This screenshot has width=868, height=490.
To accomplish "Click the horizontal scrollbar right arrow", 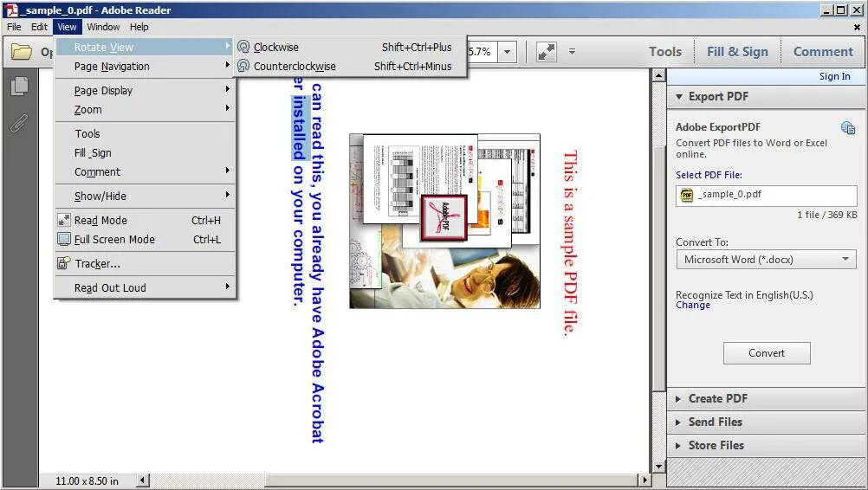I will coord(645,480).
